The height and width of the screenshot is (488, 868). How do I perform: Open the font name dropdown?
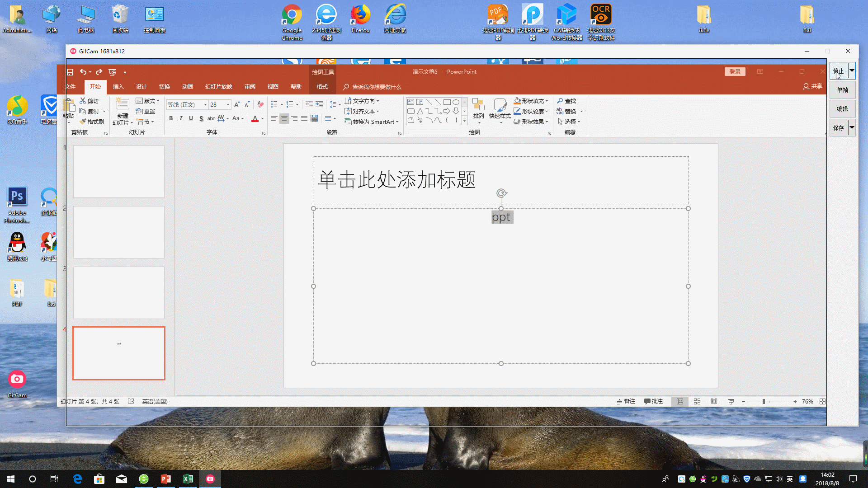tap(205, 105)
